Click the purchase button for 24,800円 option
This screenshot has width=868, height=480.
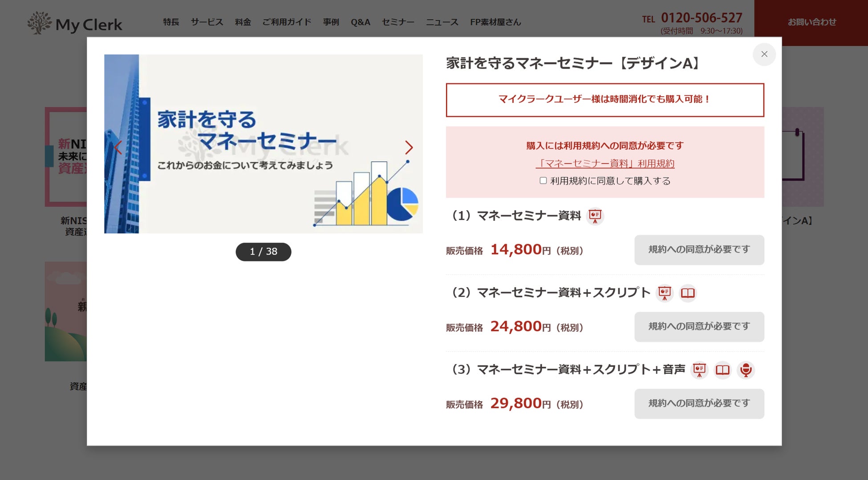coord(699,327)
